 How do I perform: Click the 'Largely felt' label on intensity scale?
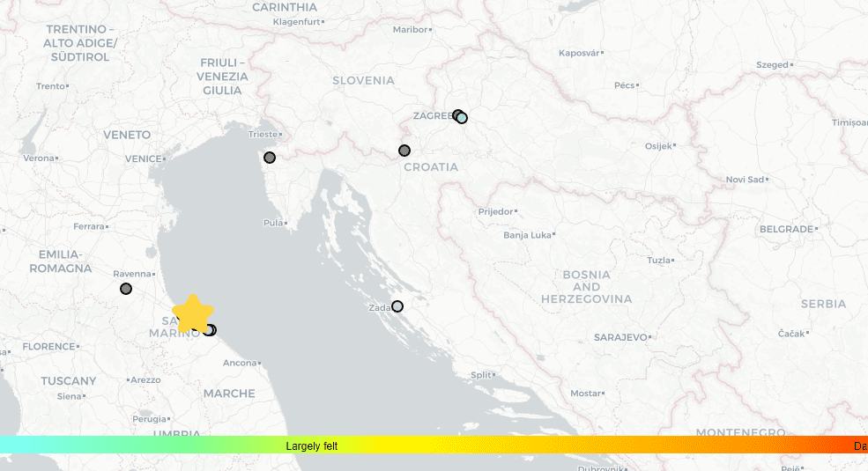click(311, 446)
